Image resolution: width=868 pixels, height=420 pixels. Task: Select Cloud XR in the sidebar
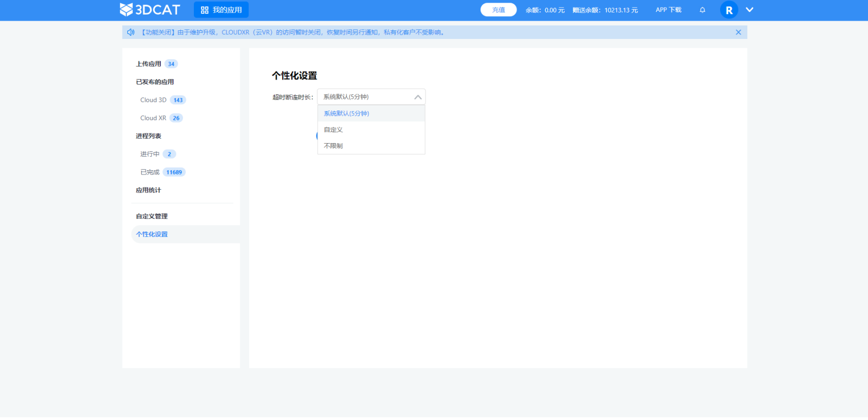point(153,118)
